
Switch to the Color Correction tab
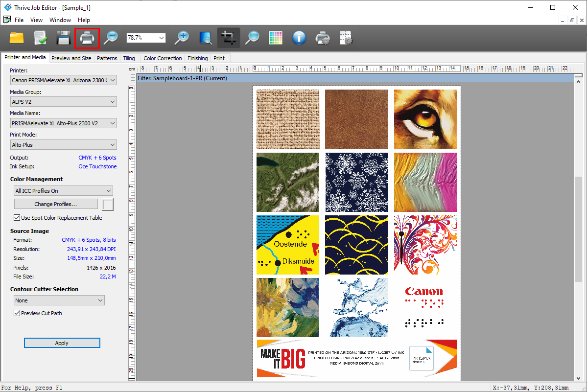pos(163,58)
